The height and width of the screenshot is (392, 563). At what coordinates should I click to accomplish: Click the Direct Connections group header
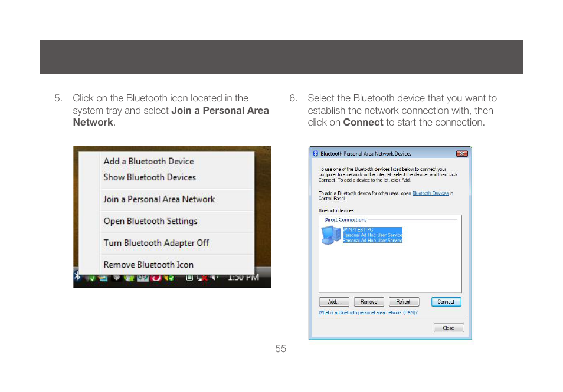click(345, 219)
